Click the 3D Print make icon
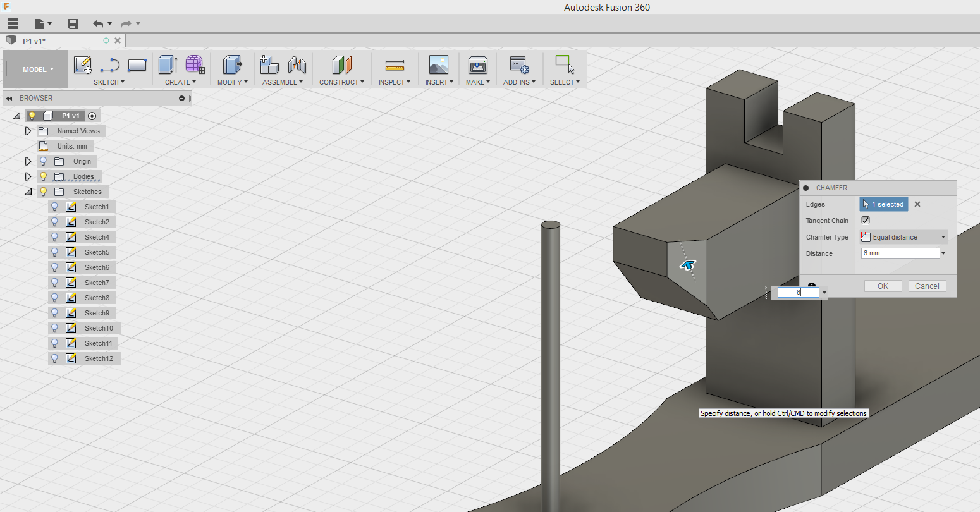The image size is (980, 512). point(478,65)
